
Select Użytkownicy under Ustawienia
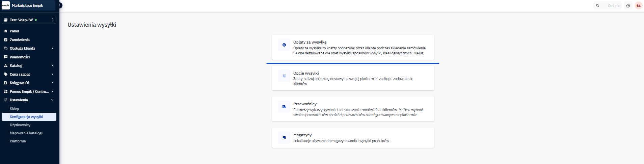point(20,125)
